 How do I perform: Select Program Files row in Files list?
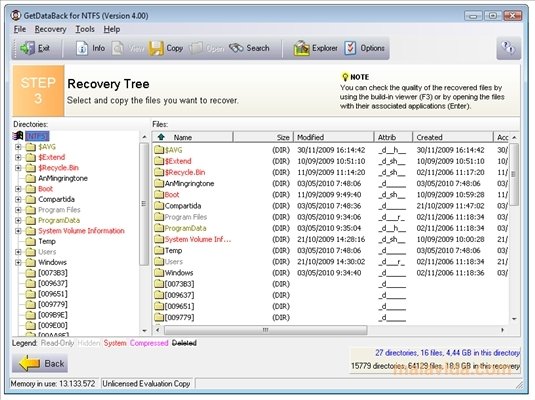tap(330, 217)
